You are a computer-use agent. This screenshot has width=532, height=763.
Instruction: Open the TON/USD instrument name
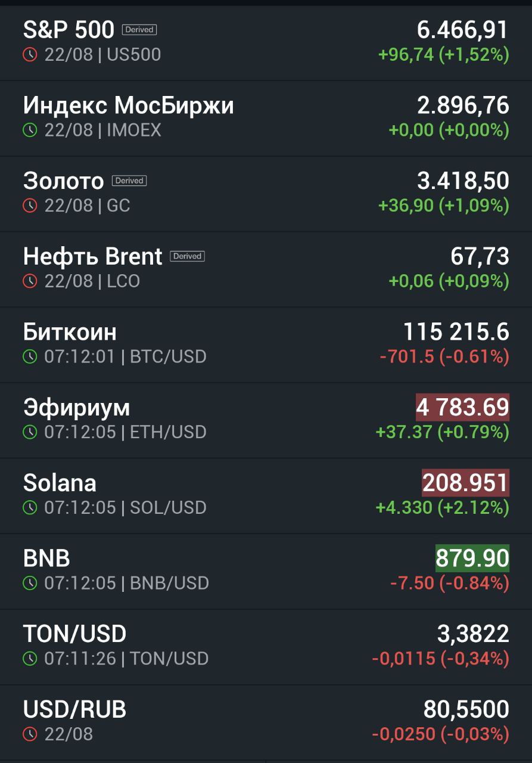point(75,634)
